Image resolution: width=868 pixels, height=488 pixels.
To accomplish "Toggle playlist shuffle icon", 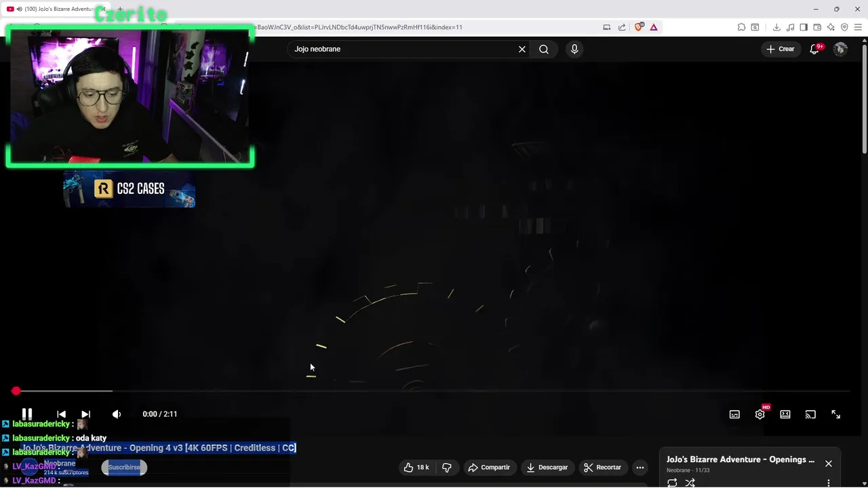I will [690, 483].
